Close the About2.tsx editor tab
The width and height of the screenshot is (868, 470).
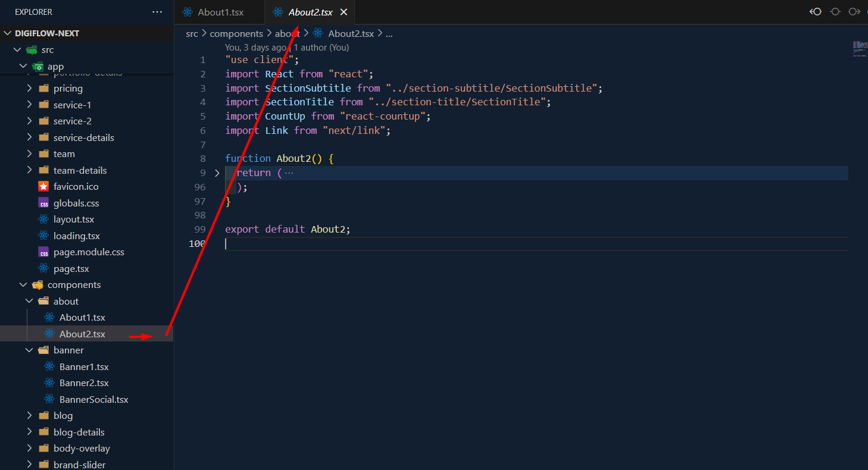tap(344, 12)
